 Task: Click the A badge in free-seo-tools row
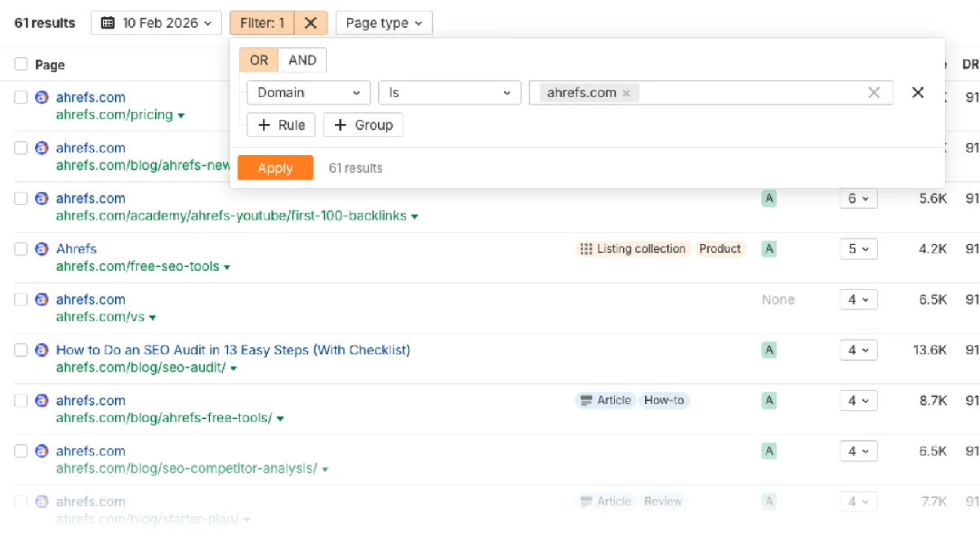tap(768, 249)
